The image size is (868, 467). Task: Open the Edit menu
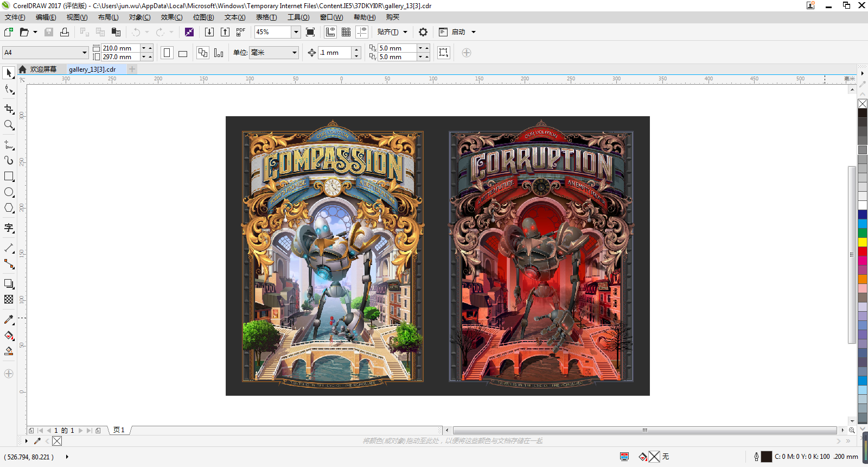pyautogui.click(x=46, y=17)
